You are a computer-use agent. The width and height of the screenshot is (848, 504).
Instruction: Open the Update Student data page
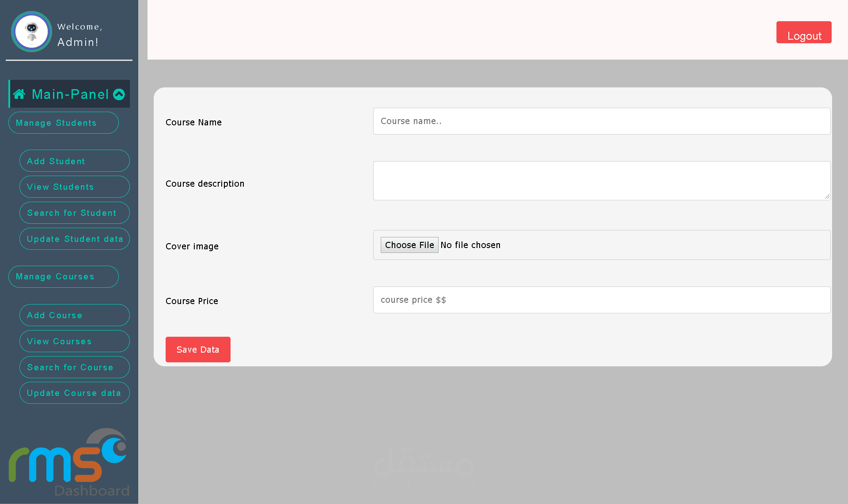tap(74, 239)
